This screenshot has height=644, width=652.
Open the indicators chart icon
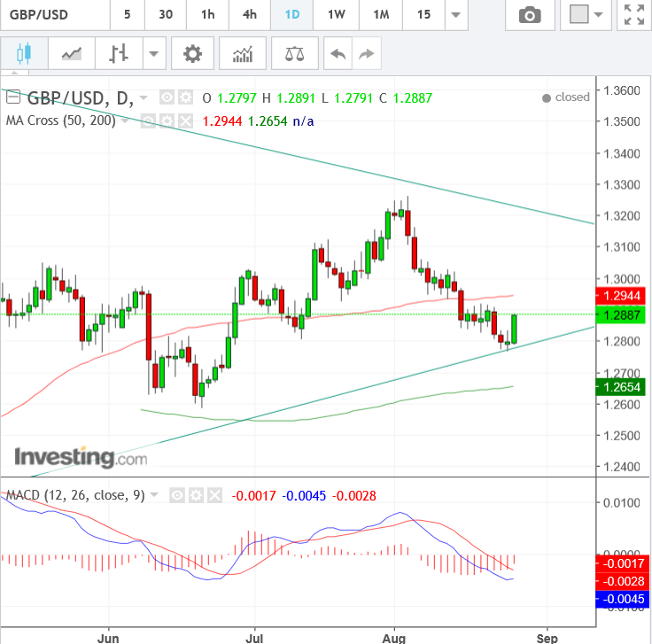[x=242, y=54]
